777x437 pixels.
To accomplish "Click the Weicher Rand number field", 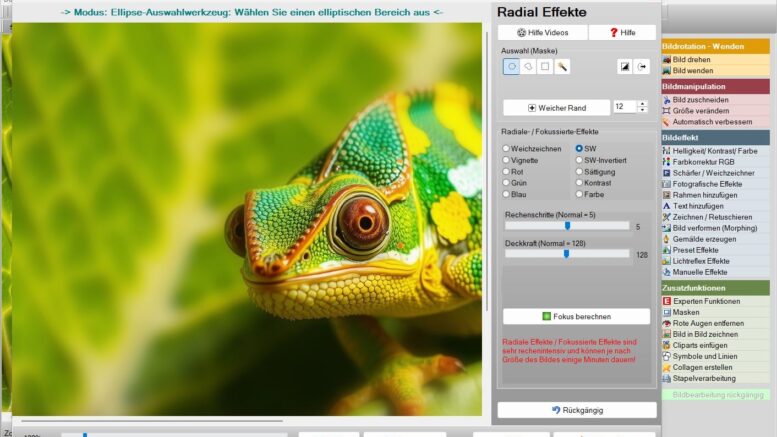I will [x=623, y=107].
